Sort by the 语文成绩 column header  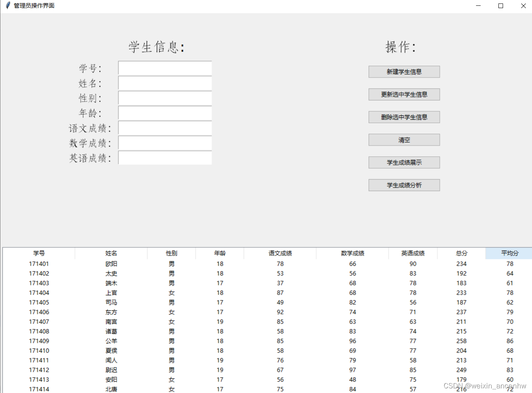[280, 253]
